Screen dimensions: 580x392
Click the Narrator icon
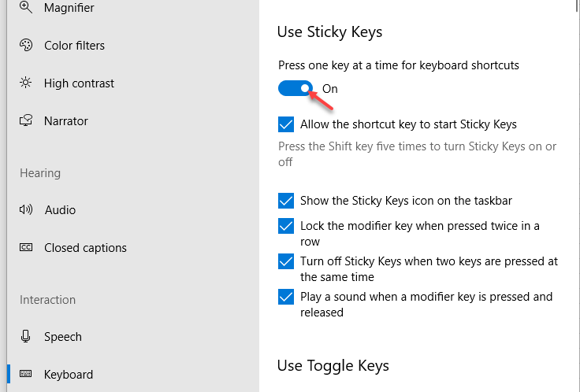26,120
